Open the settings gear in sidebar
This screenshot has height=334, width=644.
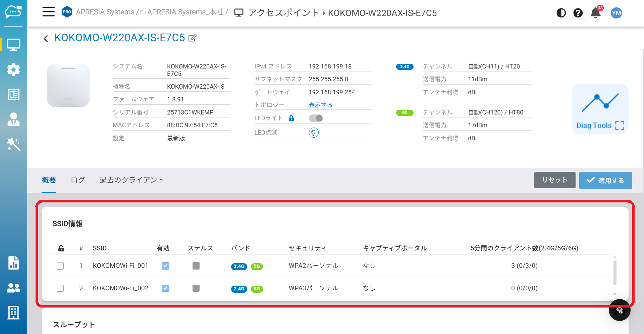pyautogui.click(x=13, y=69)
